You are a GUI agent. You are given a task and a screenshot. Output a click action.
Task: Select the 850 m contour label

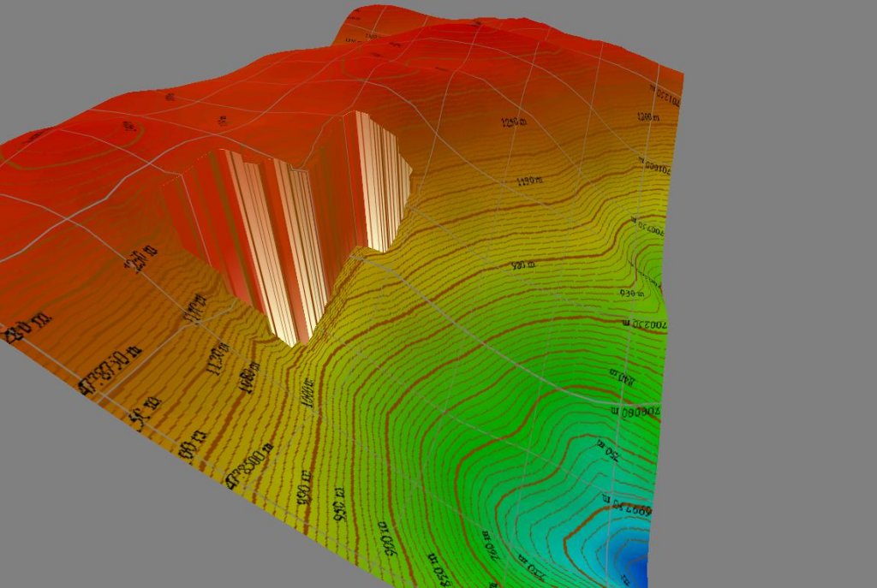[x=440, y=571]
